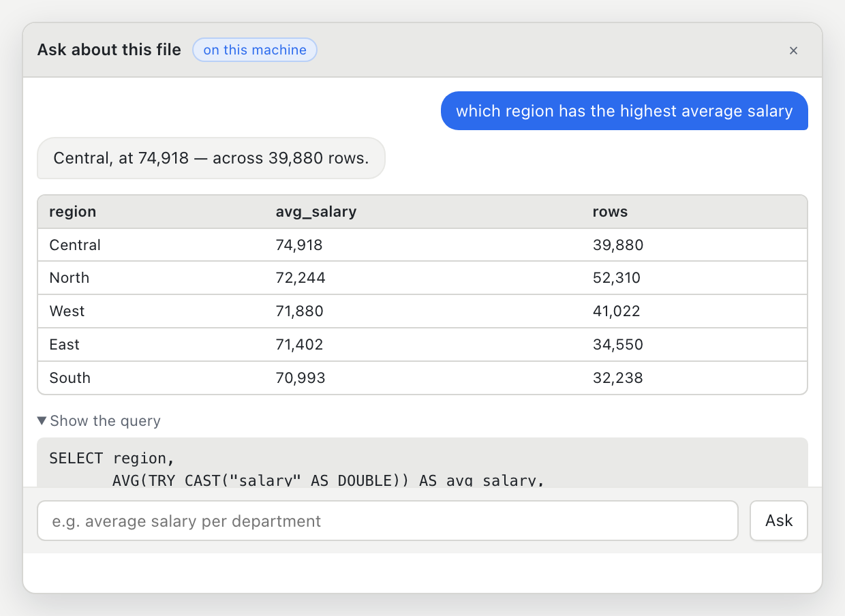Click the 'SELECT region,' query line
Image resolution: width=845 pixels, height=616 pixels.
click(x=112, y=458)
